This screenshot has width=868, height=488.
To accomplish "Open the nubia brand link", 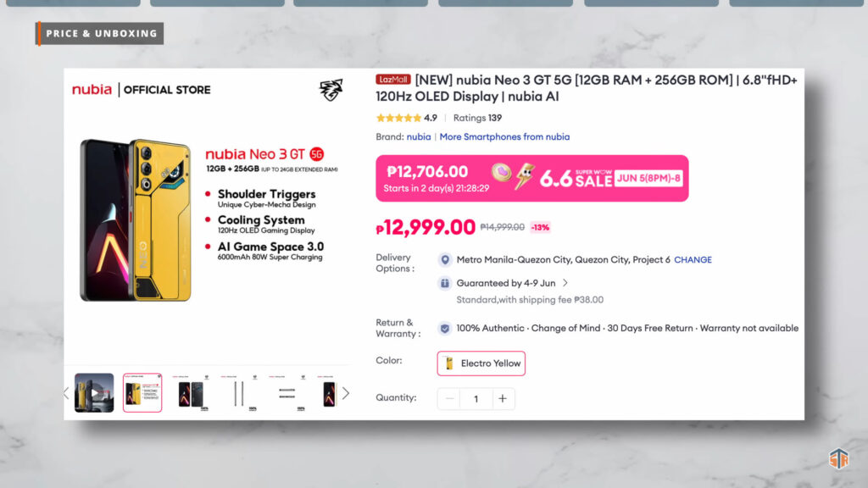I will coord(418,136).
